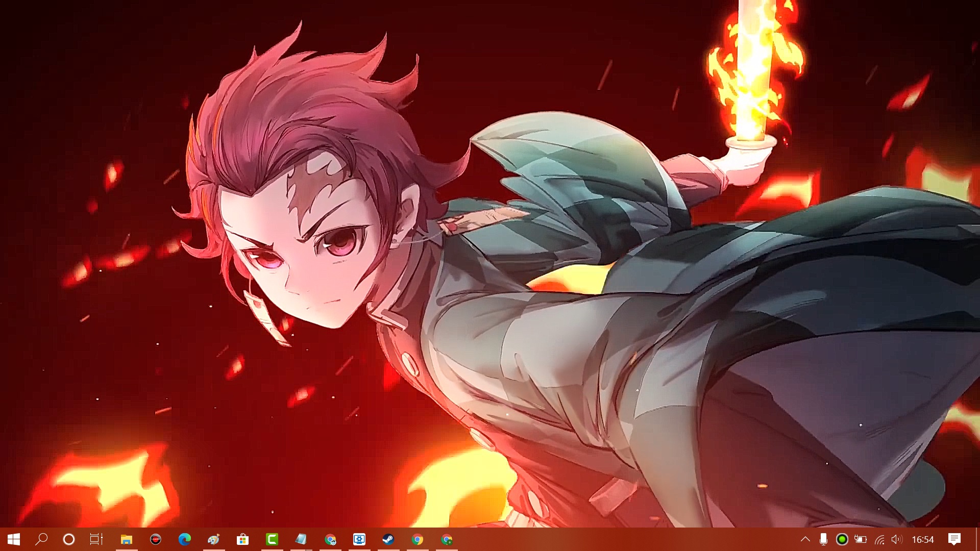
Task: Click the red circular Loader app icon
Action: pyautogui.click(x=156, y=539)
